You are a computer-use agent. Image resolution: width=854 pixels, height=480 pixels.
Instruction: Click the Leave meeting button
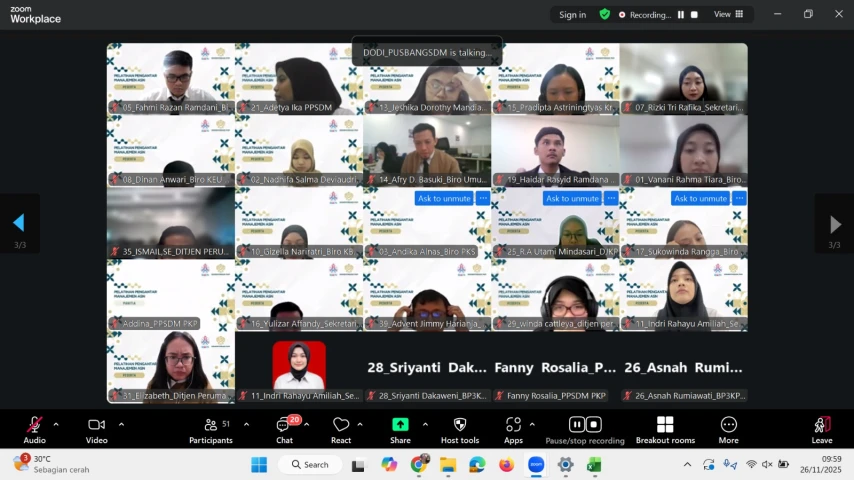click(822, 429)
